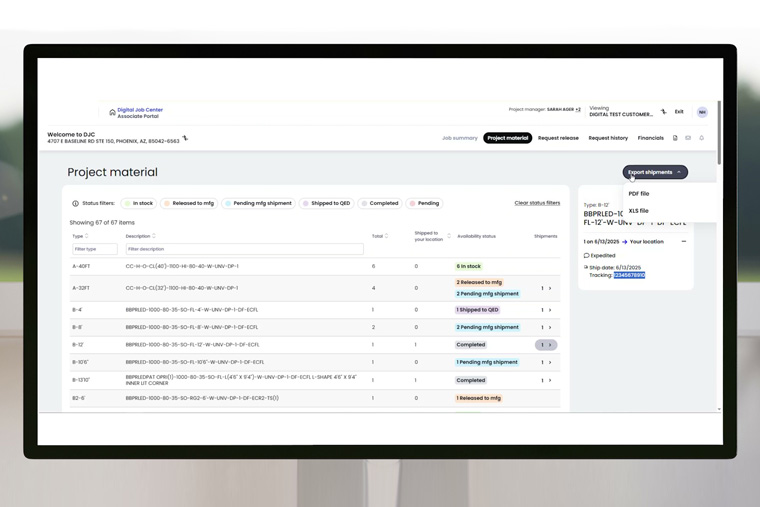Expand shipments for the B-10'6" row
Screen dimensions: 760x507
point(546,363)
